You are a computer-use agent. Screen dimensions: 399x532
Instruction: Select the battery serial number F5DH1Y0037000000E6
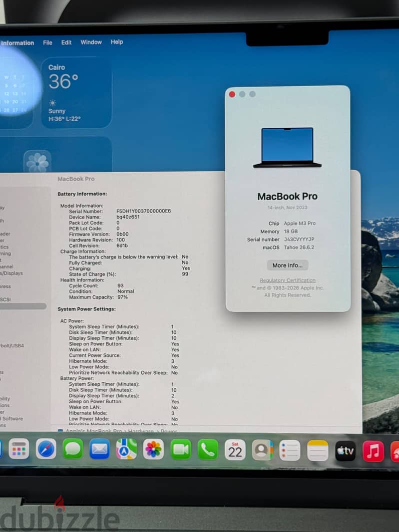(x=144, y=211)
